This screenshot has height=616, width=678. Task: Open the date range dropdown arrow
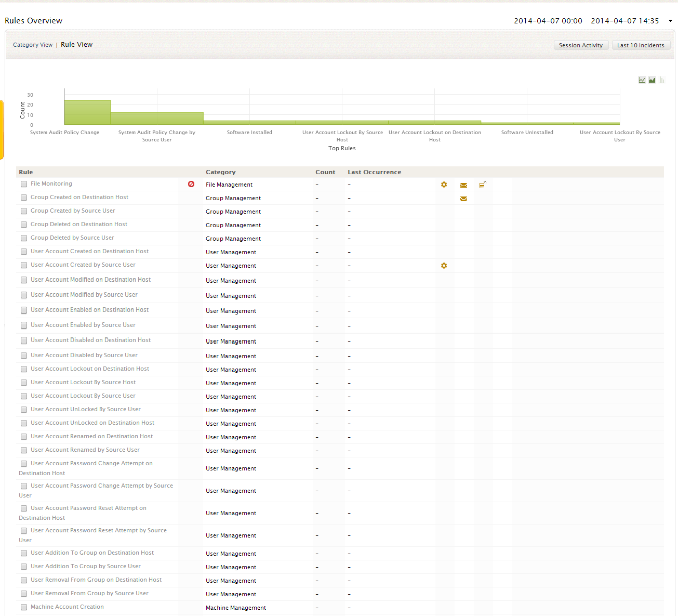pyautogui.click(x=670, y=21)
